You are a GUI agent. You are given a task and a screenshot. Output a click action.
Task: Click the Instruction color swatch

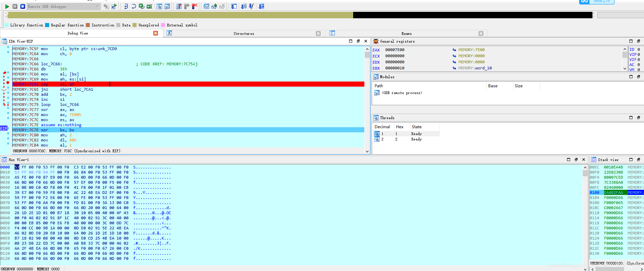pyautogui.click(x=88, y=25)
